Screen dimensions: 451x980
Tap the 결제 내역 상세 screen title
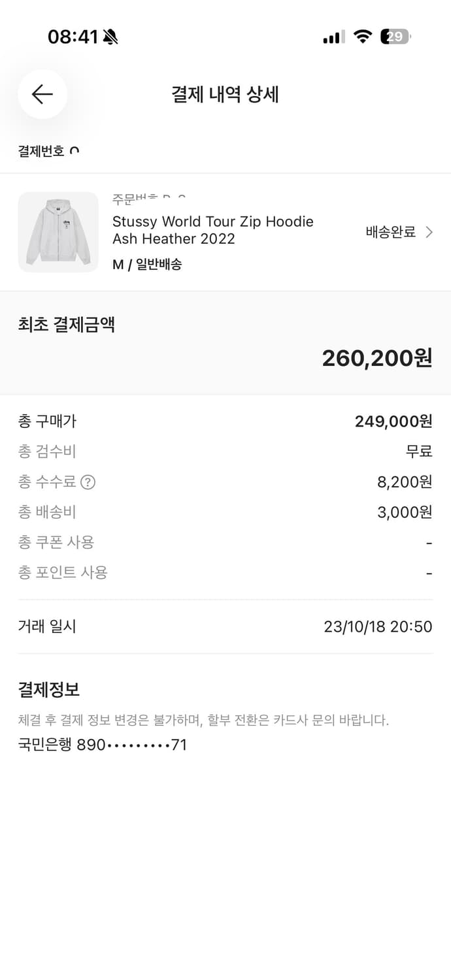(x=225, y=94)
